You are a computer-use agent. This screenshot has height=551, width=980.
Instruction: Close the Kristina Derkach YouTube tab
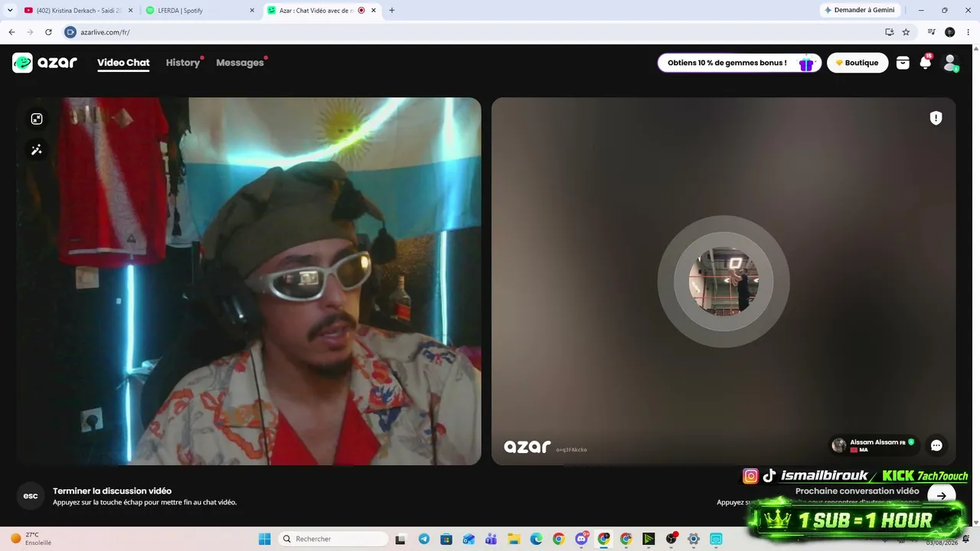coord(130,10)
